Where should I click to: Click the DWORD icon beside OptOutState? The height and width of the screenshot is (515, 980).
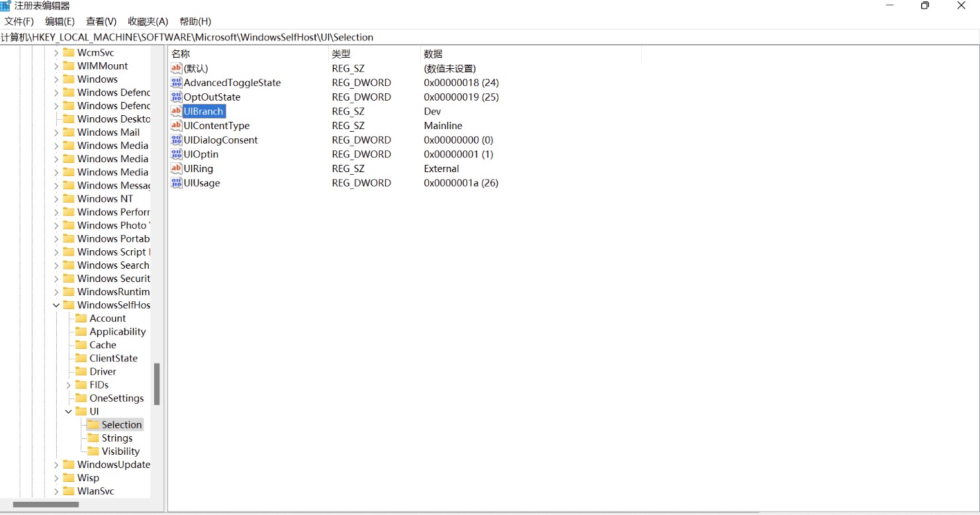click(x=176, y=97)
